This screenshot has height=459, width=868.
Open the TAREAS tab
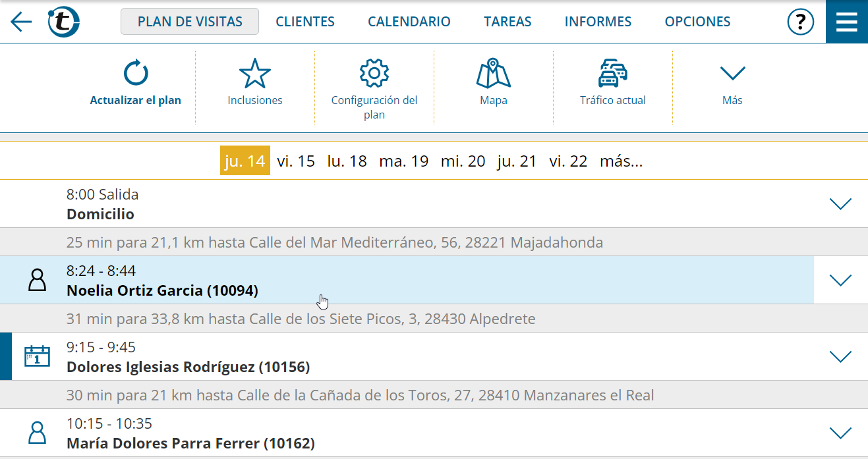507,22
